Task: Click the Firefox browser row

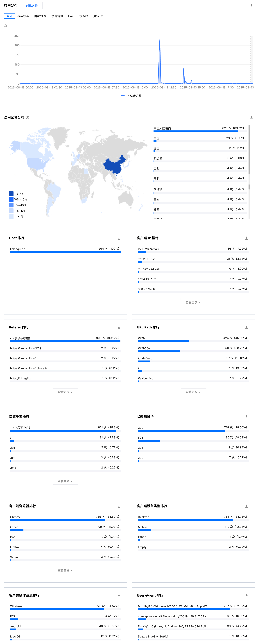Action: click(65, 548)
